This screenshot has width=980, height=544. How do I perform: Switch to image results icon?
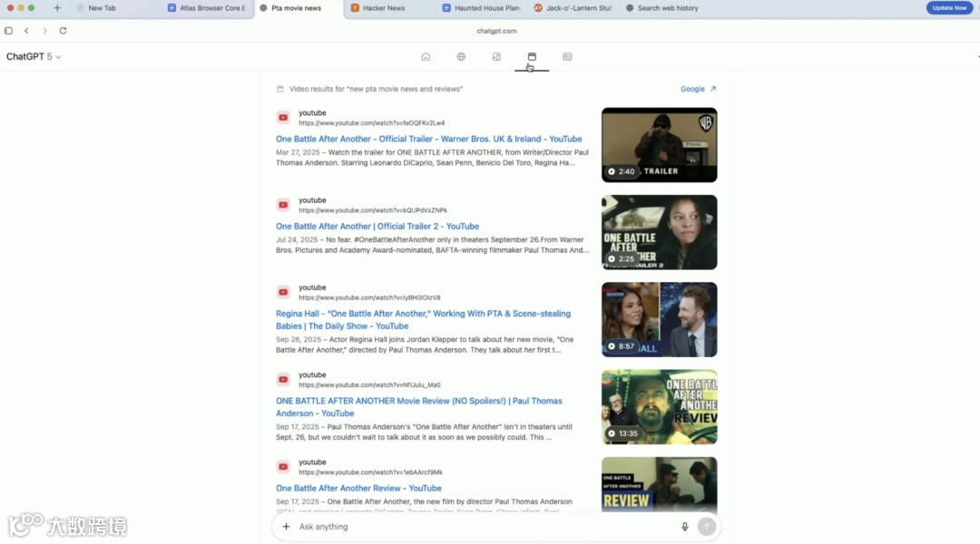point(496,57)
